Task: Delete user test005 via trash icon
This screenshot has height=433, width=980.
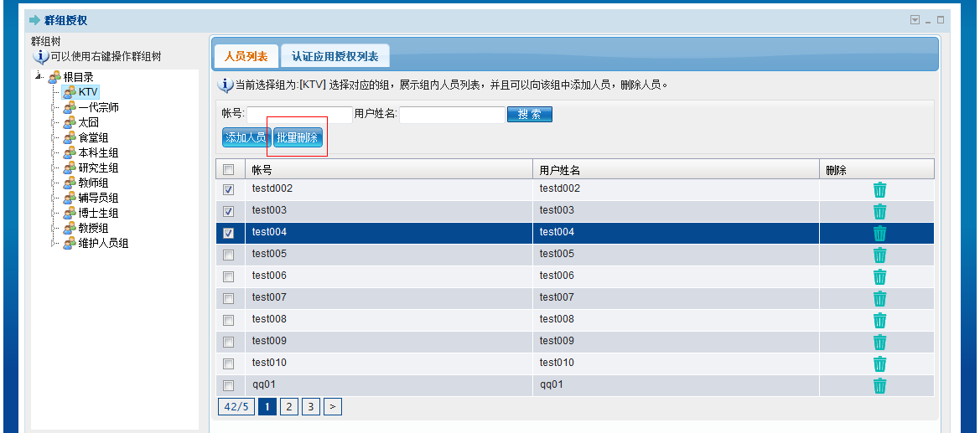Action: 879,255
